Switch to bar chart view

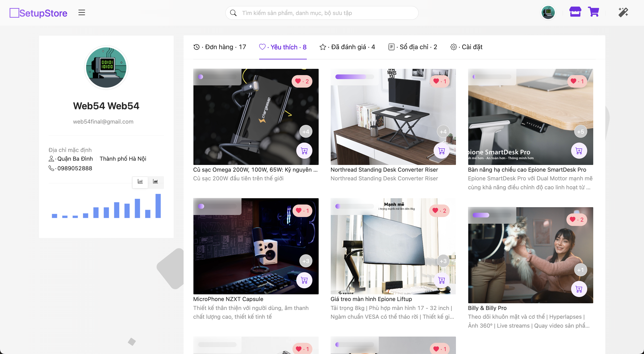[x=140, y=181]
